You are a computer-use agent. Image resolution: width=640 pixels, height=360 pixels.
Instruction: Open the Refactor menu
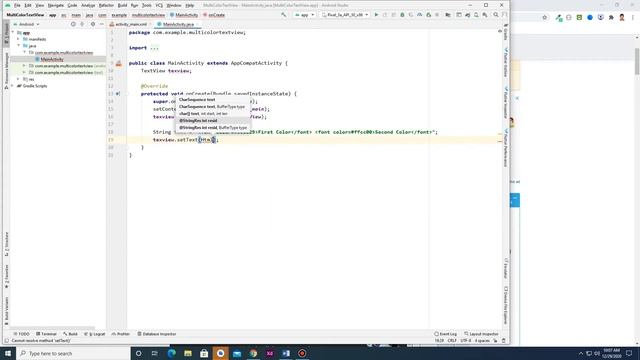pyautogui.click(x=106, y=5)
